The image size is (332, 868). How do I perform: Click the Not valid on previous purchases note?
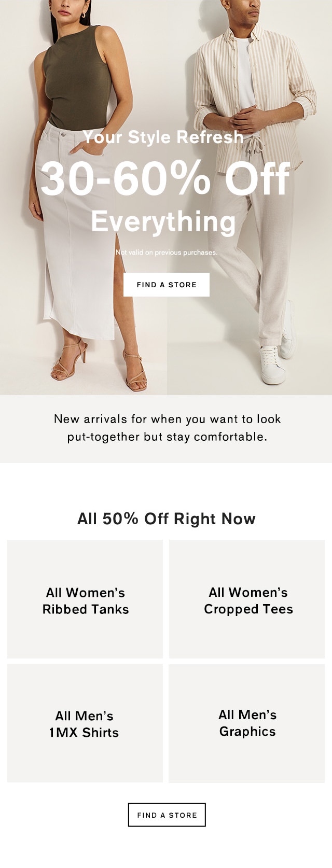click(x=166, y=253)
